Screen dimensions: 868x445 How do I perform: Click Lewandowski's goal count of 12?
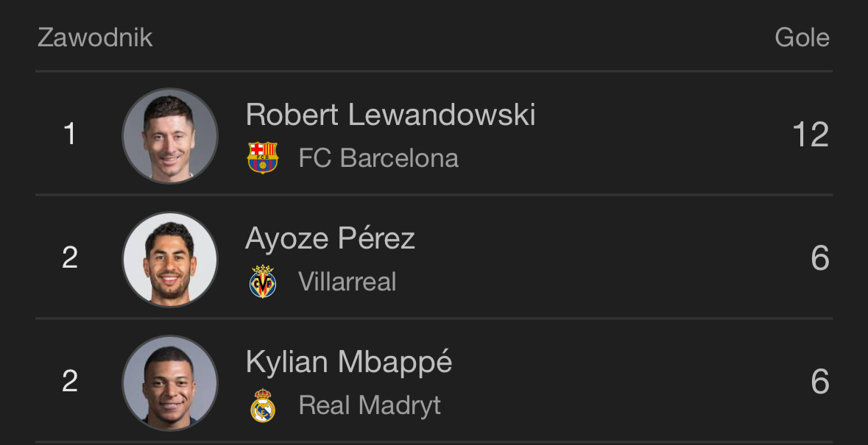pos(810,135)
